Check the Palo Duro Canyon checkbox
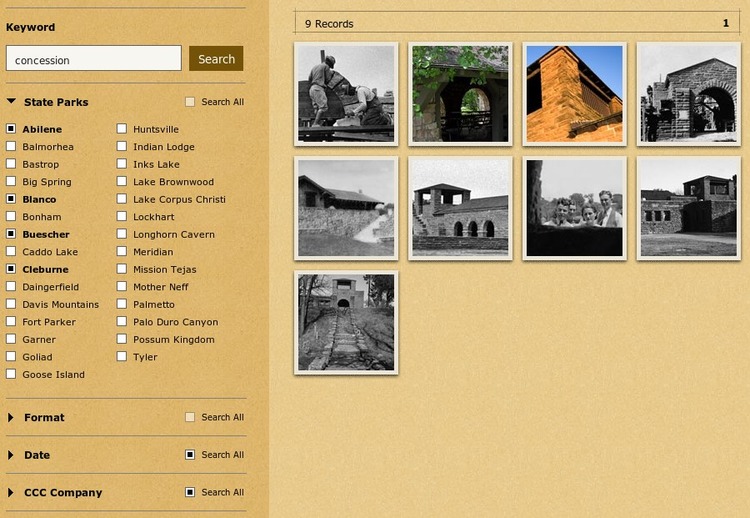The width and height of the screenshot is (750, 518). point(122,322)
